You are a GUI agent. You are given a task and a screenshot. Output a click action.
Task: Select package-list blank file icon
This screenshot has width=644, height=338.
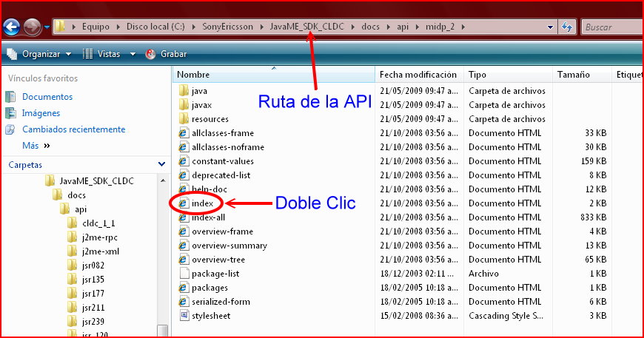click(x=184, y=273)
